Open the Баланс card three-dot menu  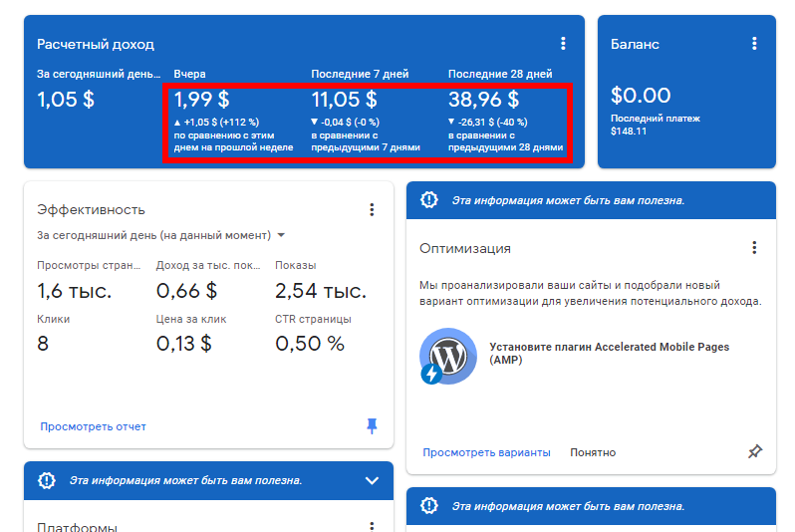click(754, 44)
